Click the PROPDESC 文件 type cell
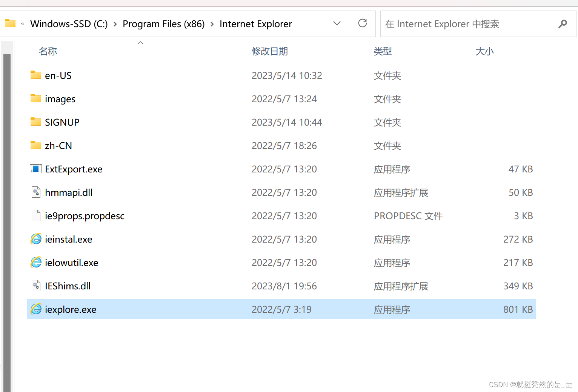 tap(408, 216)
